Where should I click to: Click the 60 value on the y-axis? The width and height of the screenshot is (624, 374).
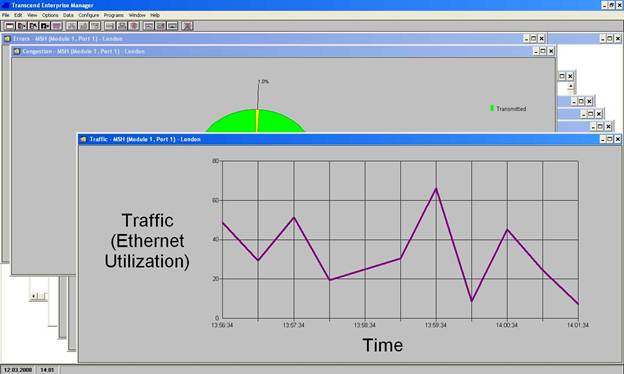point(215,200)
